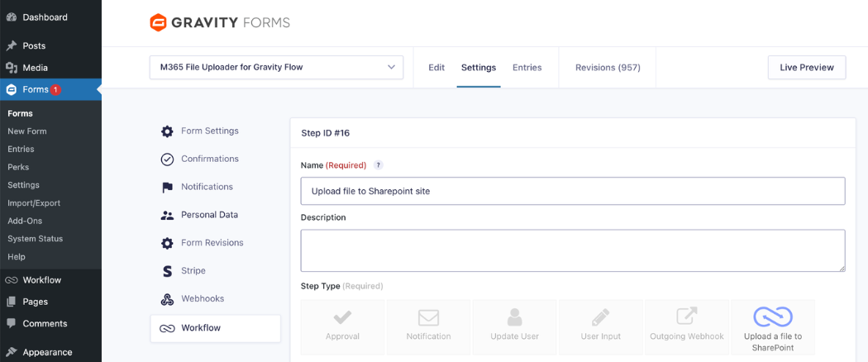Click the Posts pin icon
The width and height of the screenshot is (868, 362).
coord(12,45)
